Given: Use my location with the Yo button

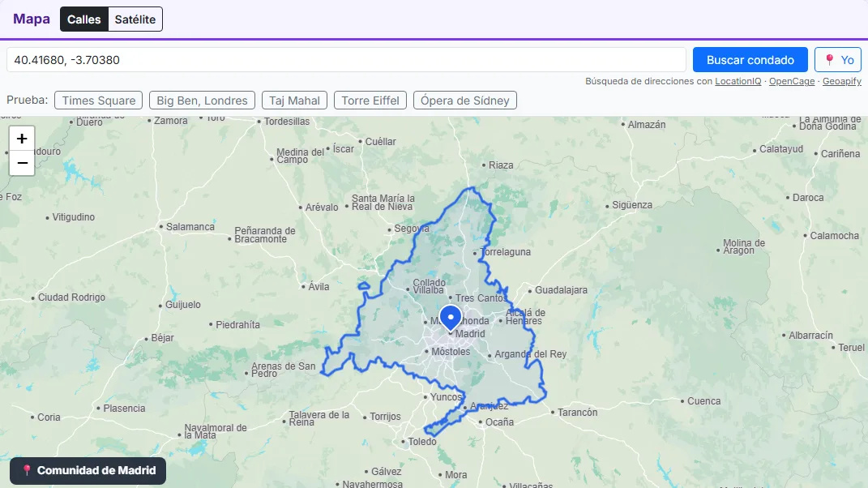Looking at the screenshot, I should (x=838, y=60).
